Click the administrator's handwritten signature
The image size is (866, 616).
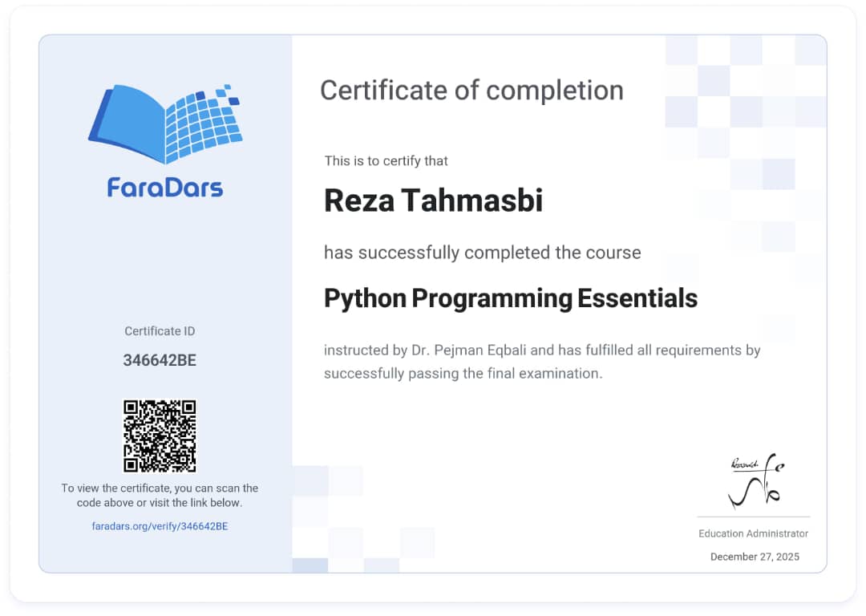coord(755,483)
